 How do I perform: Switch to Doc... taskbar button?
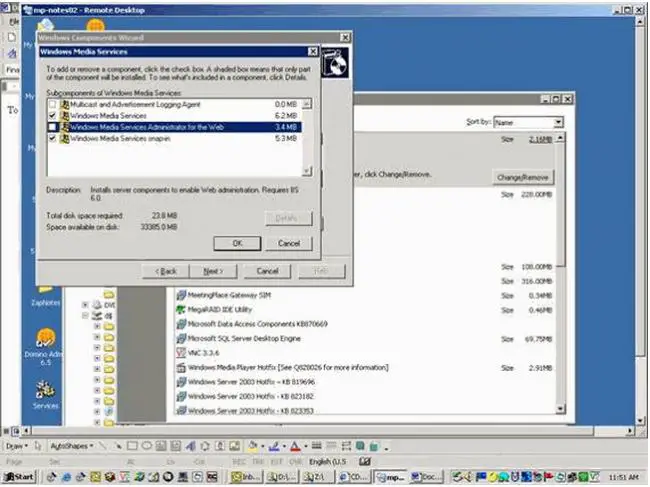click(x=426, y=477)
